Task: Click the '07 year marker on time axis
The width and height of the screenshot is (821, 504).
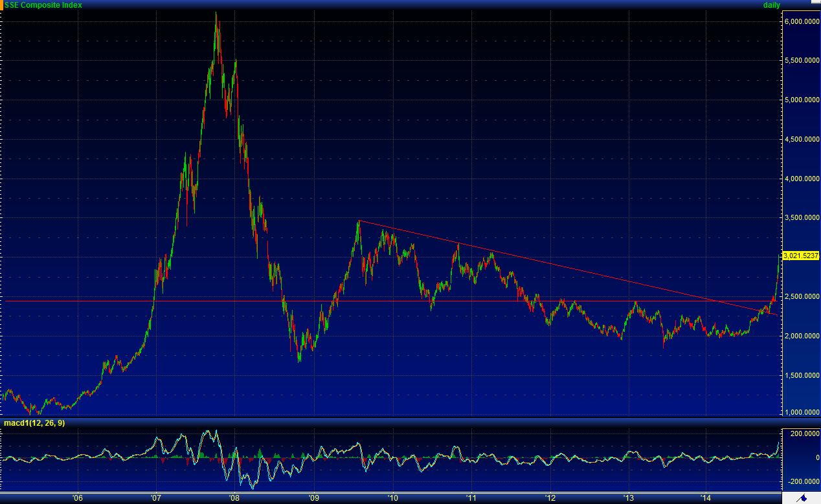Action: coord(156,498)
